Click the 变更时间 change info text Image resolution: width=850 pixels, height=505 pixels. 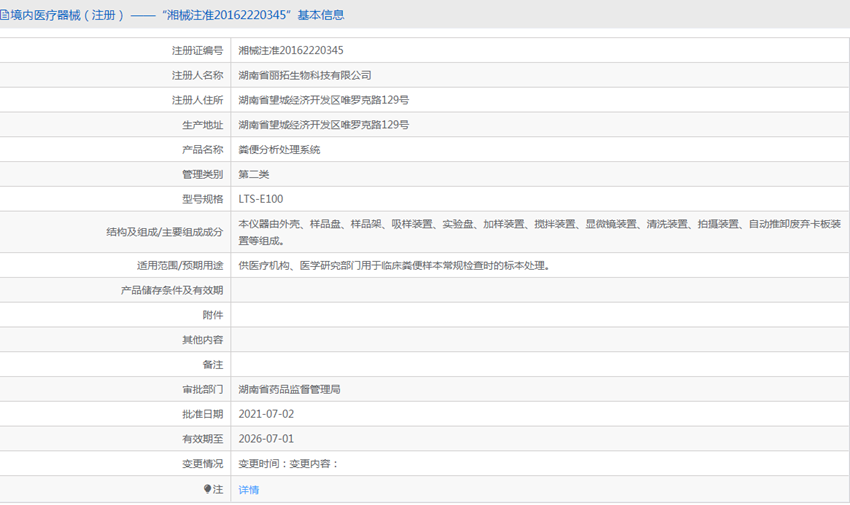click(x=288, y=464)
